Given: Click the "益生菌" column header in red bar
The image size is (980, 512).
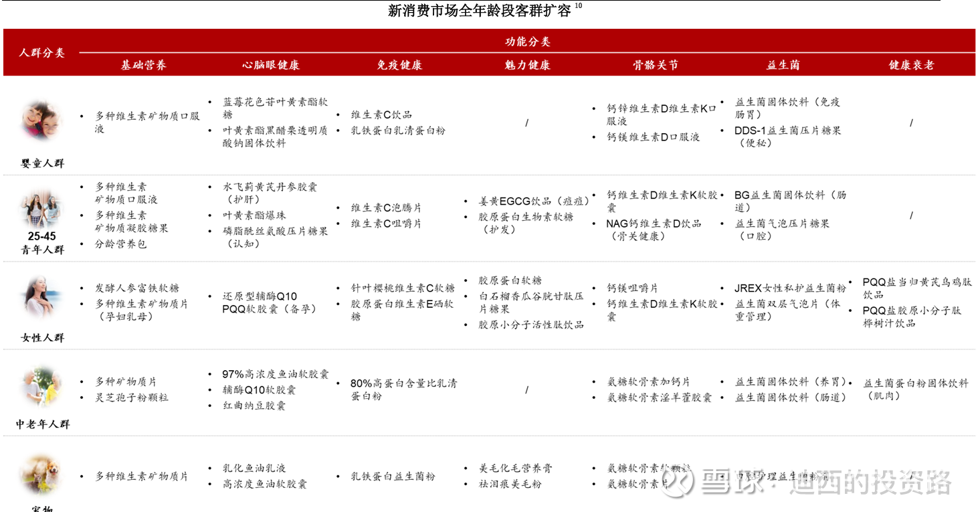Looking at the screenshot, I should click(783, 65).
